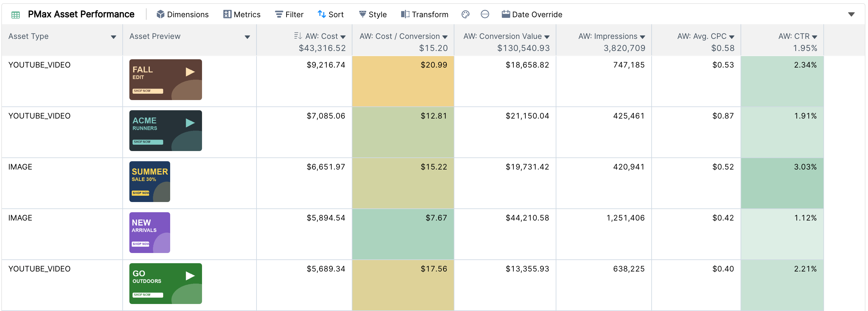Viewport: 868px width, 311px height.
Task: Open AW: Cost column dropdown arrow
Action: click(x=343, y=37)
